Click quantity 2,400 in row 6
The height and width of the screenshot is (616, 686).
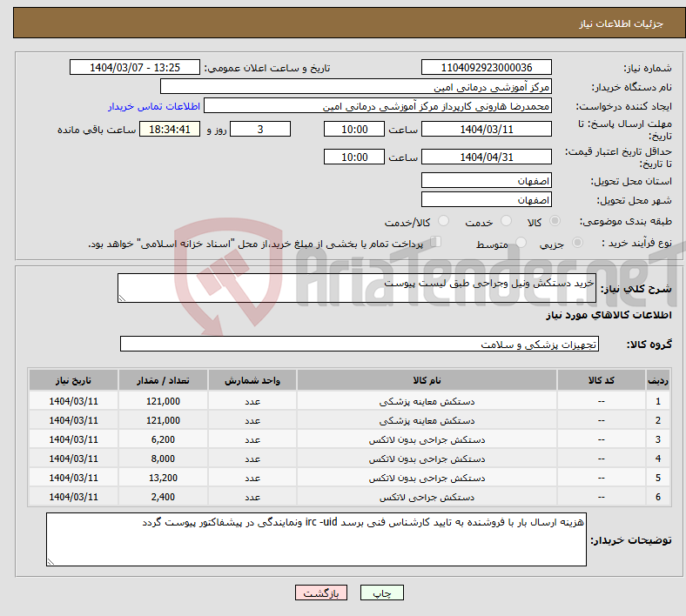click(x=163, y=497)
